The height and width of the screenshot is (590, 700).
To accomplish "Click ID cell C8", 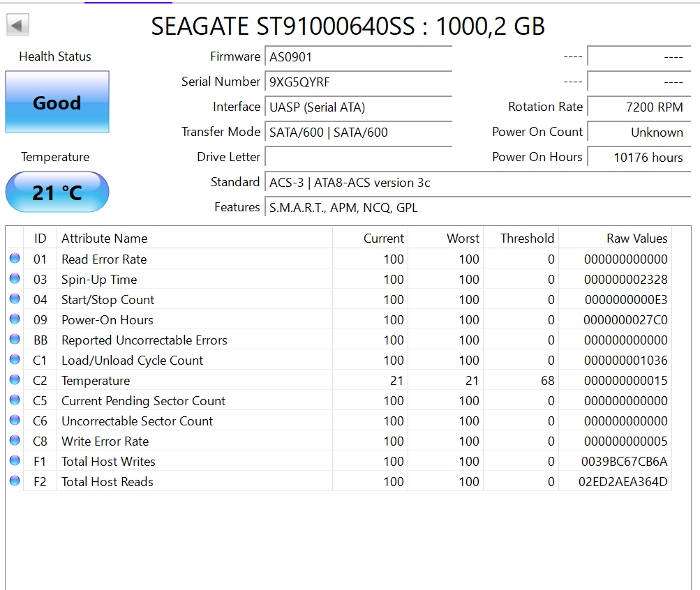I will pyautogui.click(x=40, y=441).
